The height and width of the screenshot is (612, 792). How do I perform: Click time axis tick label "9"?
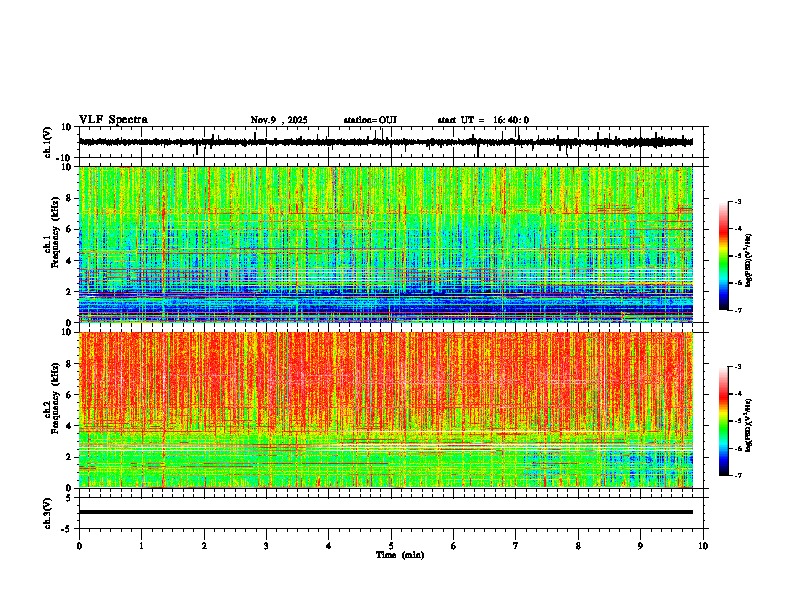pyautogui.click(x=640, y=546)
